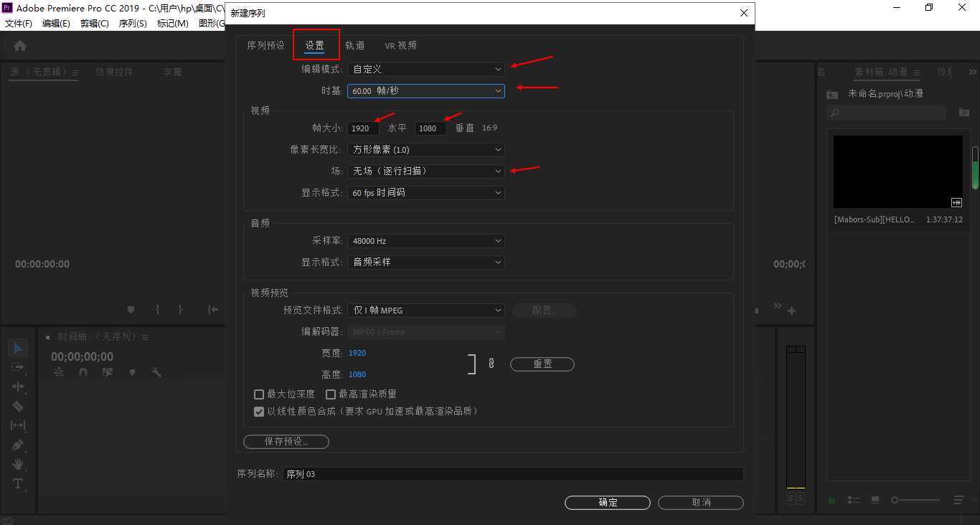
Task: Toggle timeline snap magnet icon
Action: [x=83, y=372]
